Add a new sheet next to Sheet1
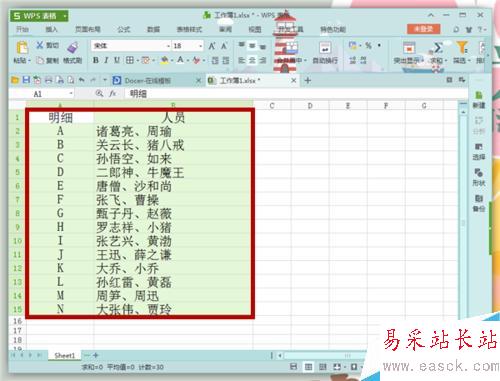Screen dimensions: 500x381 tap(96, 355)
